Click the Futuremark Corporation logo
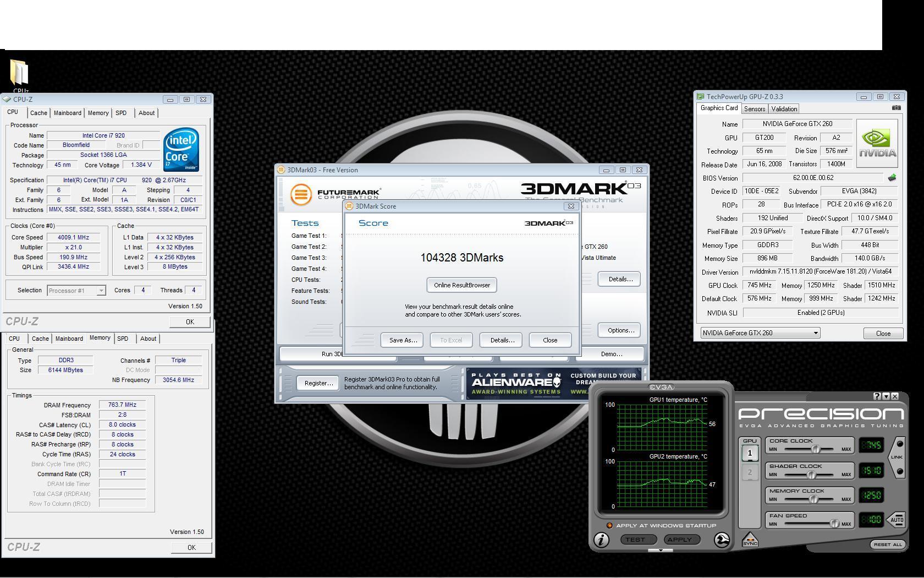The height and width of the screenshot is (578, 924). pyautogui.click(x=335, y=194)
